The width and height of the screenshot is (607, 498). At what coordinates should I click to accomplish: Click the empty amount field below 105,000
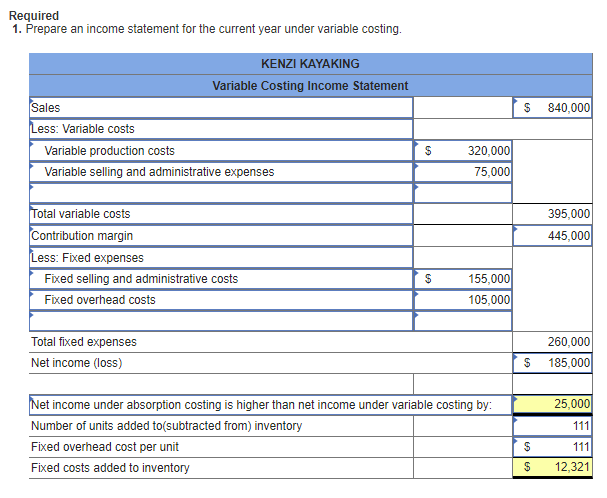point(463,321)
